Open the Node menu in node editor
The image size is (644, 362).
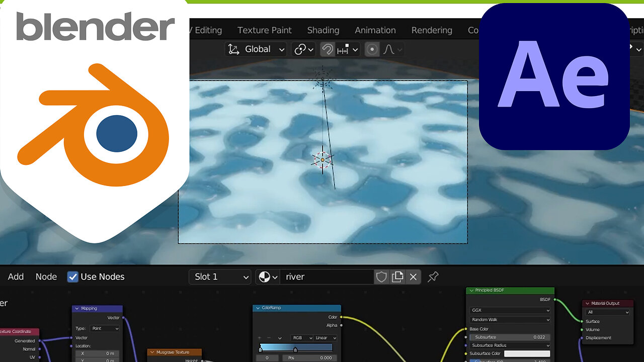pyautogui.click(x=46, y=277)
